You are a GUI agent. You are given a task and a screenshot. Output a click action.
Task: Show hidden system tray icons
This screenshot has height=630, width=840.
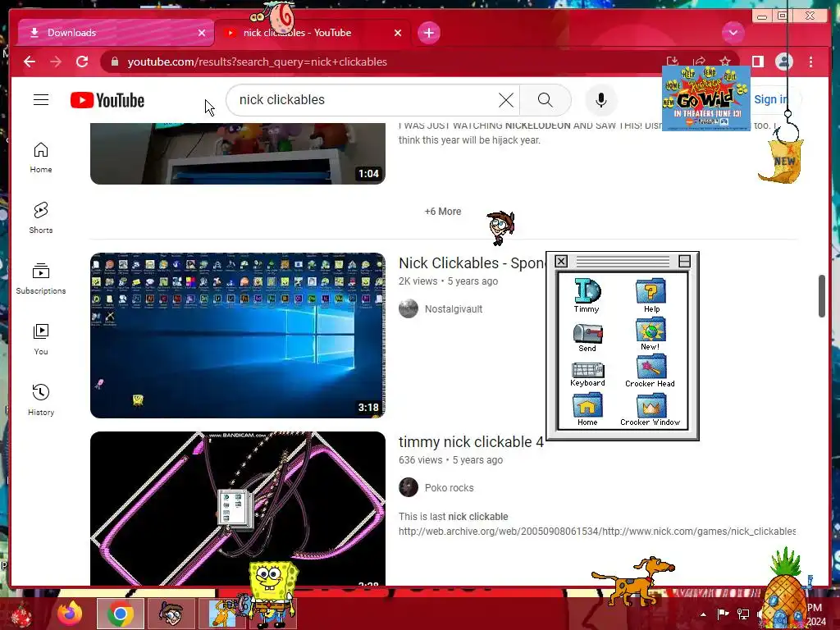pyautogui.click(x=703, y=614)
